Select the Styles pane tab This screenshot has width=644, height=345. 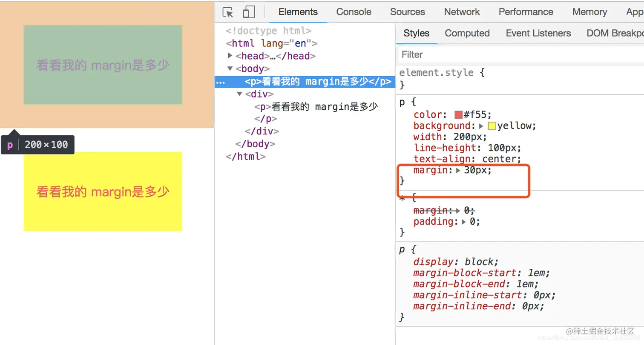click(417, 33)
